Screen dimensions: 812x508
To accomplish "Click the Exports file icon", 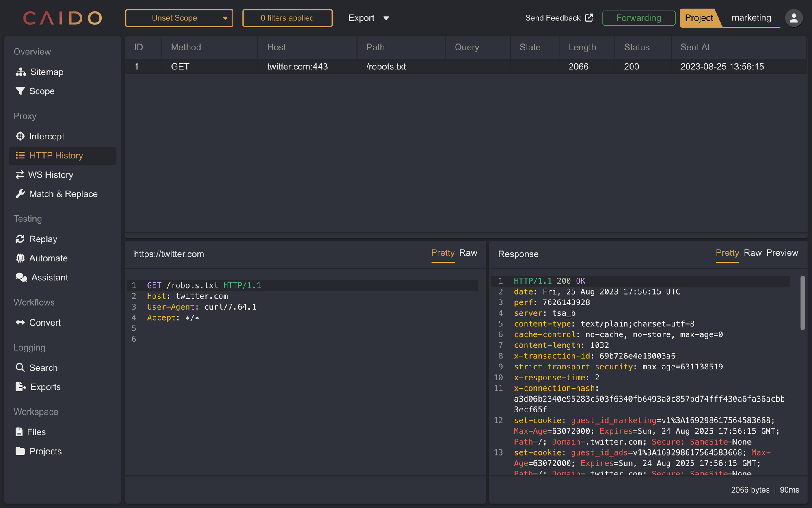I will coord(20,386).
